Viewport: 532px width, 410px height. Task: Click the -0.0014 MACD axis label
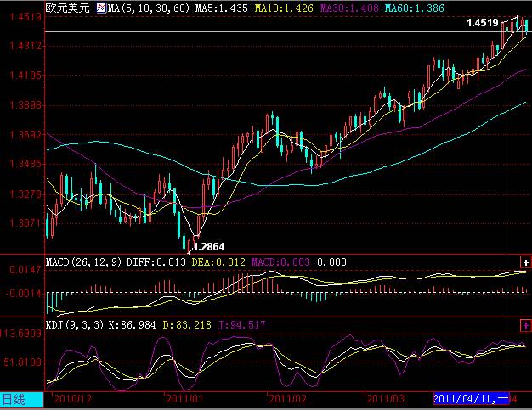tap(23, 294)
